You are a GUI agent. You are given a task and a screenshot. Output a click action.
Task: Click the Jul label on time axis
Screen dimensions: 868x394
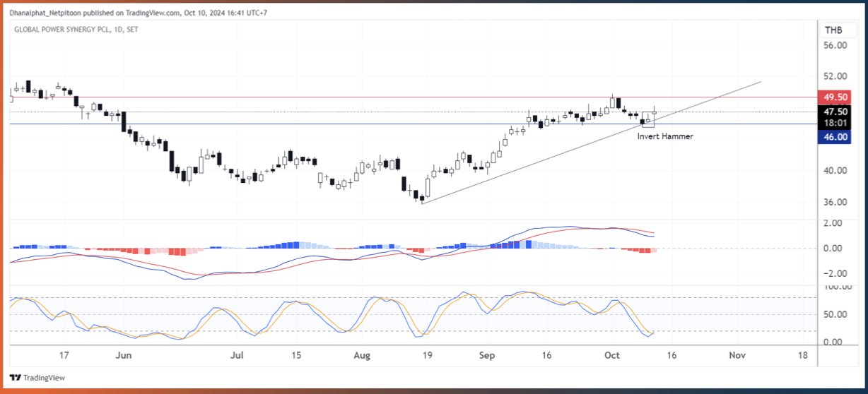pyautogui.click(x=238, y=355)
